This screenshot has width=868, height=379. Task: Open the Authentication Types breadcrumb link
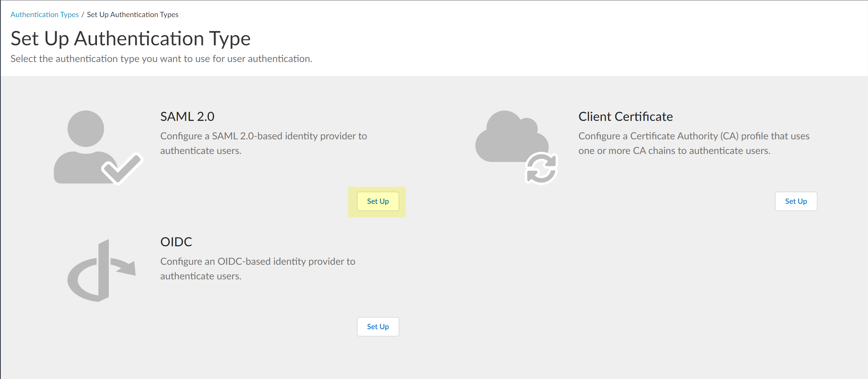[45, 15]
